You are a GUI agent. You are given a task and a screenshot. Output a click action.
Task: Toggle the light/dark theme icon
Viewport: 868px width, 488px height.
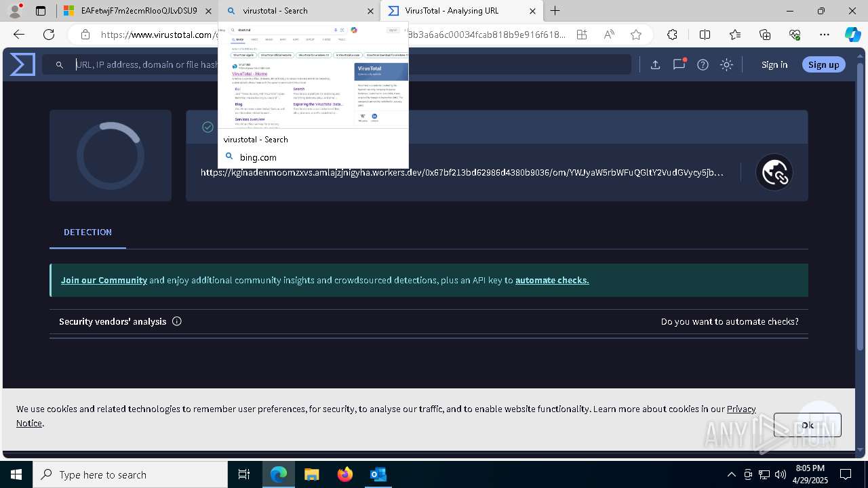click(726, 64)
